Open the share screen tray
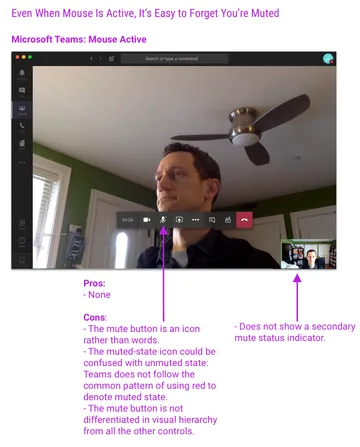The width and height of the screenshot is (360, 447). (179, 220)
